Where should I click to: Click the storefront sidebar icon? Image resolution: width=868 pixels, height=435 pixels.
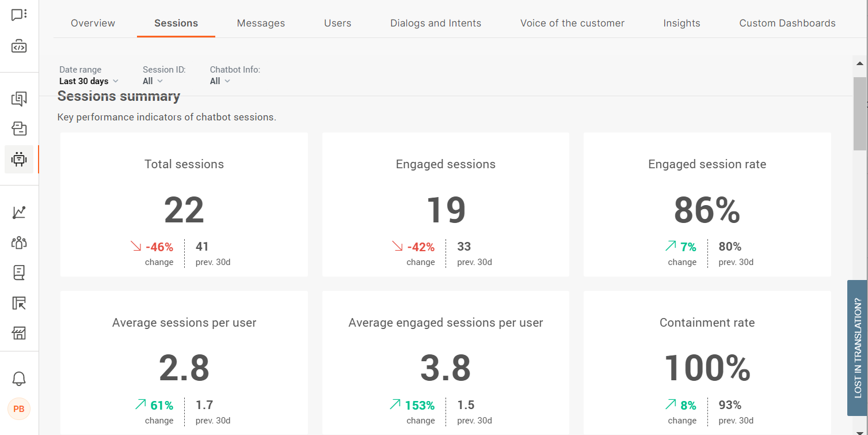tap(19, 333)
